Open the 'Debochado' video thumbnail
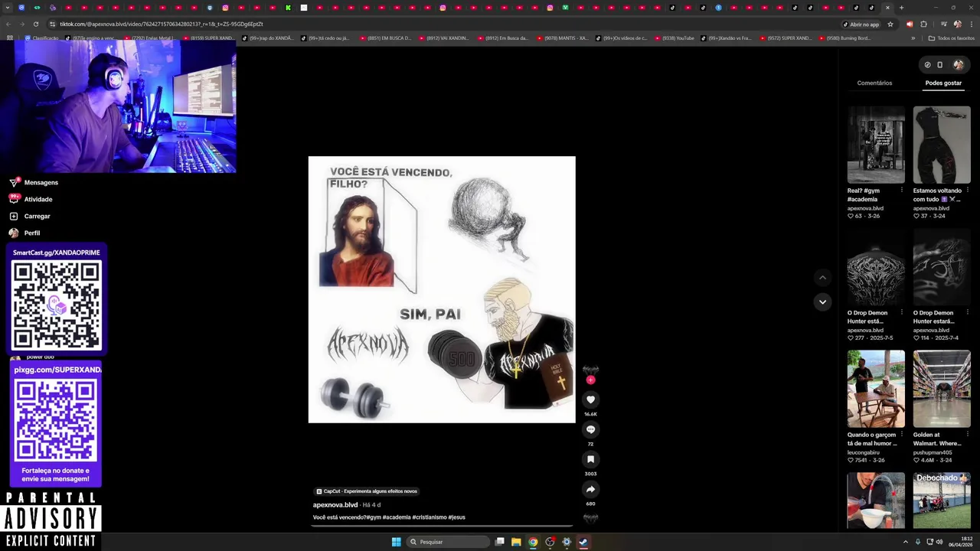980x551 pixels. click(942, 500)
